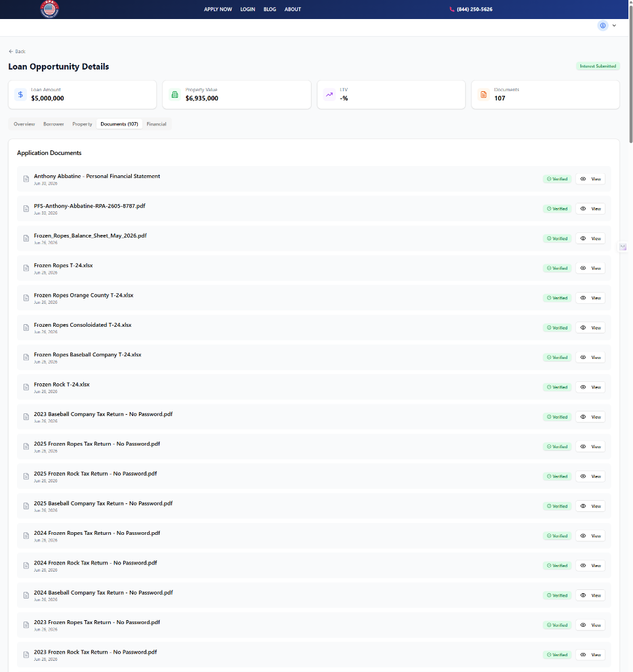The width and height of the screenshot is (633, 672).
Task: Expand the account dropdown chevron
Action: (614, 26)
